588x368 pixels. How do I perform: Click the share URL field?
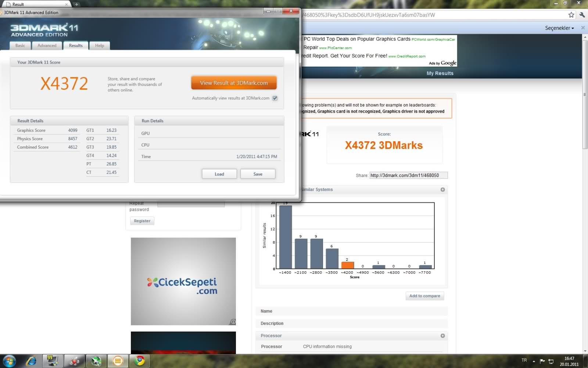point(409,176)
